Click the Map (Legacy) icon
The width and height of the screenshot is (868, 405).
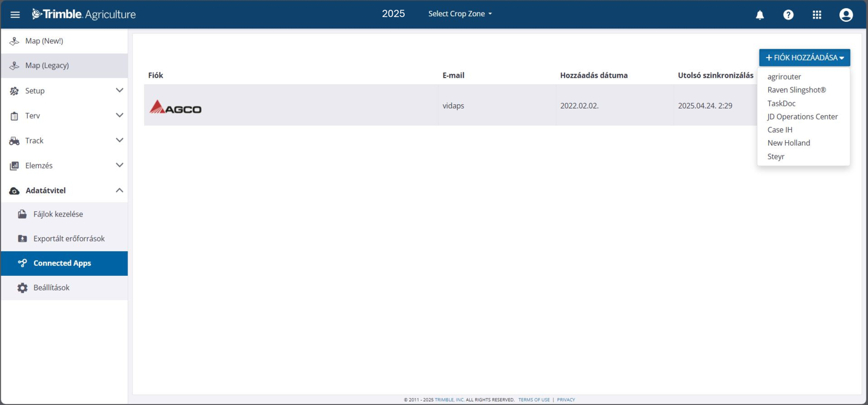coord(15,66)
